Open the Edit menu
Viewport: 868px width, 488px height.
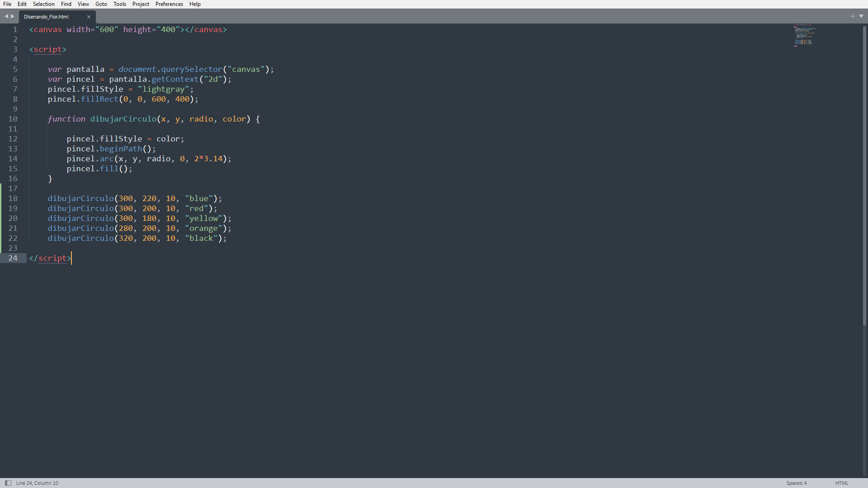[22, 4]
